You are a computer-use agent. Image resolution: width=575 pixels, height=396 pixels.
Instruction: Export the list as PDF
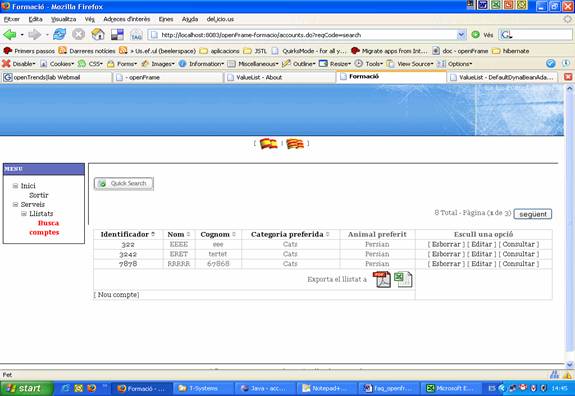[382, 279]
